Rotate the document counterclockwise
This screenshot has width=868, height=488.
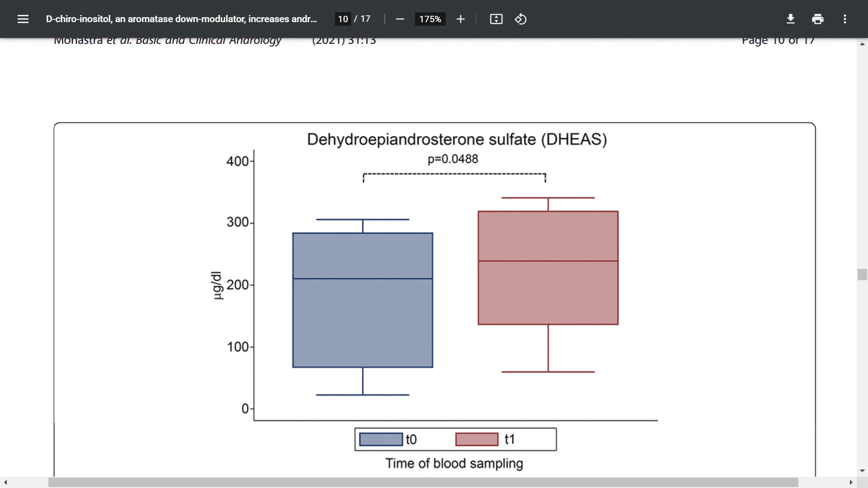(x=520, y=19)
